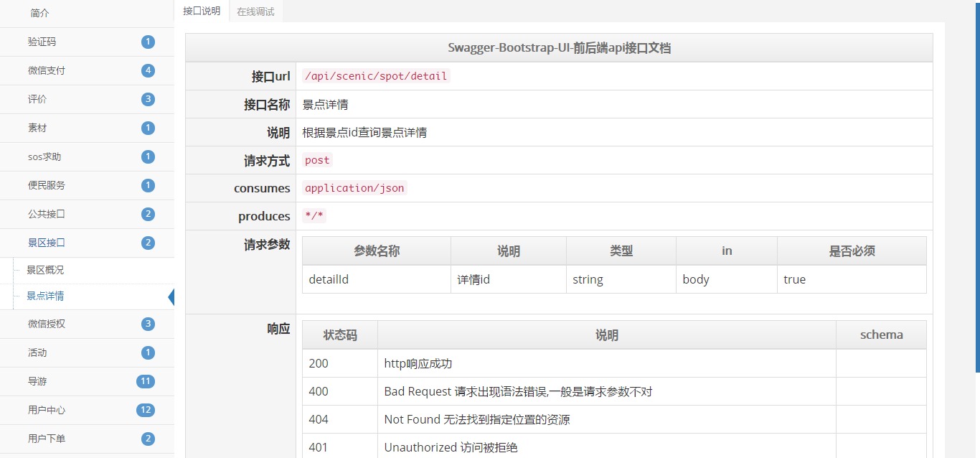
Task: Click the Unauthorized 访问被拒绝 cell
Action: [x=607, y=447]
